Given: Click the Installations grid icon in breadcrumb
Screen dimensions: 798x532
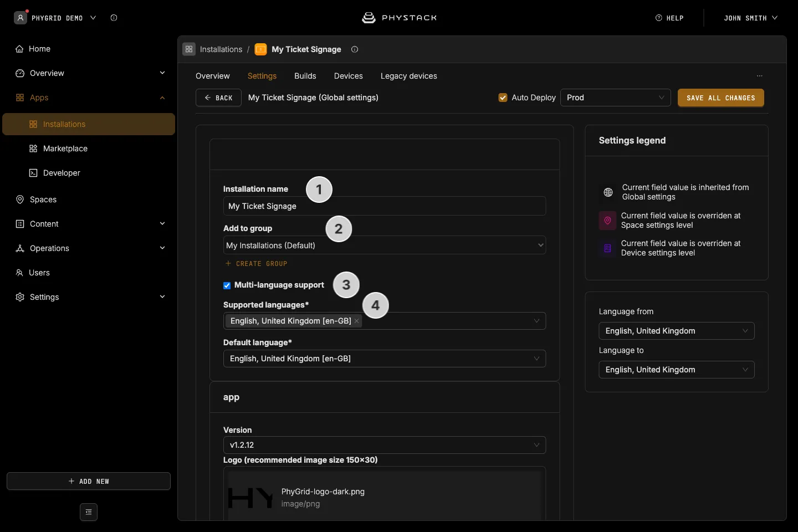Looking at the screenshot, I should (189, 49).
